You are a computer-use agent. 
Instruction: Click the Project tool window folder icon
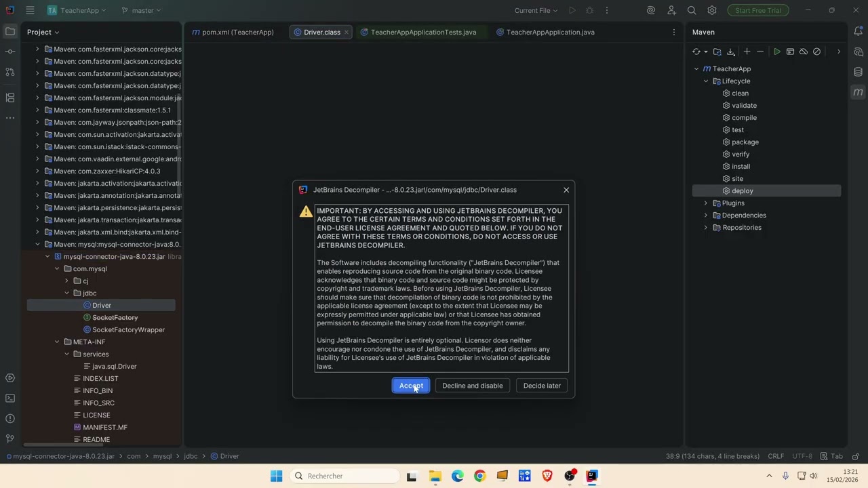(9, 32)
